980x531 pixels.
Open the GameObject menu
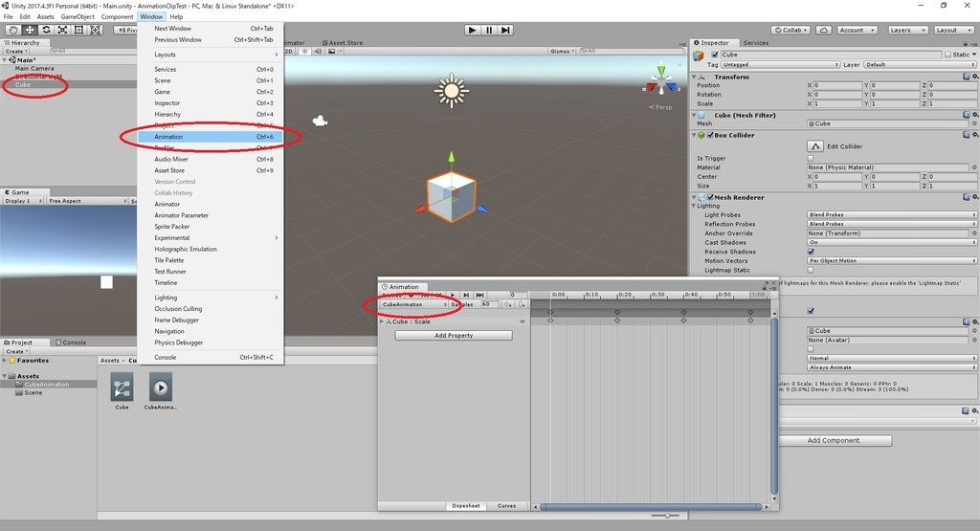tap(78, 17)
